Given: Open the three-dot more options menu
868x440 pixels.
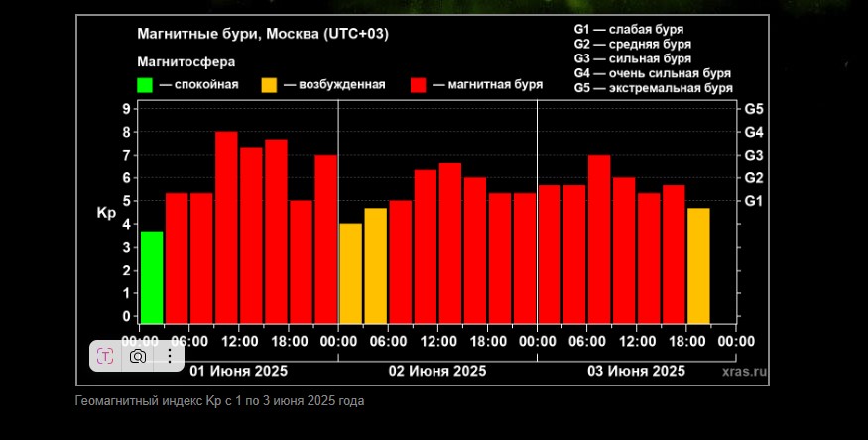Looking at the screenshot, I should (x=169, y=356).
